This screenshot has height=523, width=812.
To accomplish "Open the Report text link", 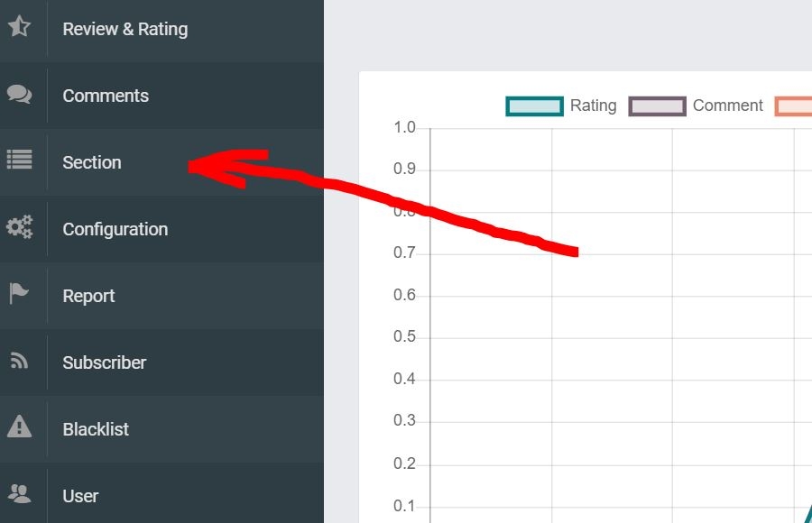I will [x=88, y=296].
